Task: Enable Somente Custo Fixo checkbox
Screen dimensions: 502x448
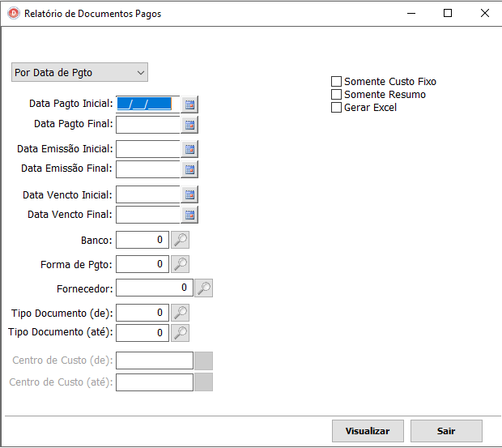Action: point(337,82)
